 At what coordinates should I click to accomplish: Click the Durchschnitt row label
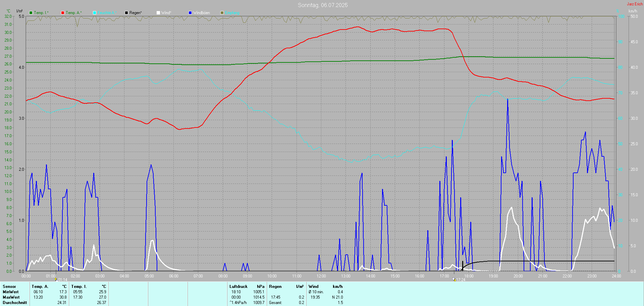pos(15,303)
